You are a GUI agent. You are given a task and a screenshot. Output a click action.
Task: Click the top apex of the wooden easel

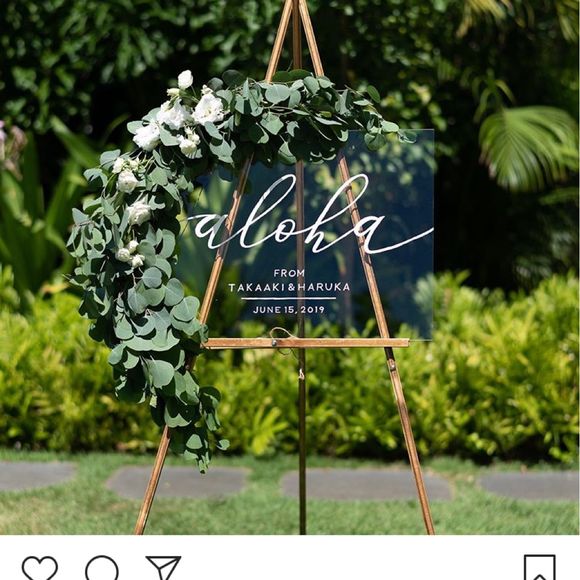tap(296, 6)
